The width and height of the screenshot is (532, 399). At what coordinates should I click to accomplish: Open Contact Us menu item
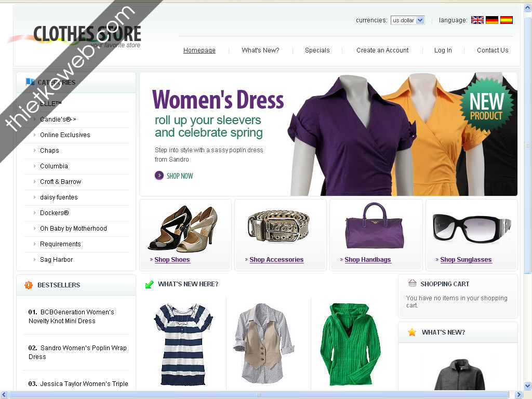pyautogui.click(x=493, y=50)
